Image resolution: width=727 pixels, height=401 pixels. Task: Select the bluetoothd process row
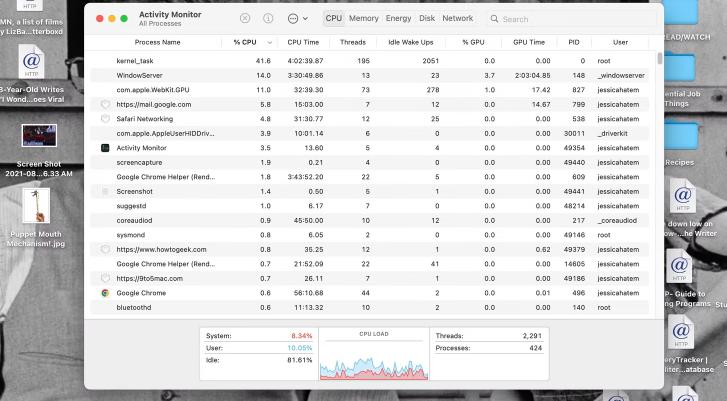coord(370,307)
